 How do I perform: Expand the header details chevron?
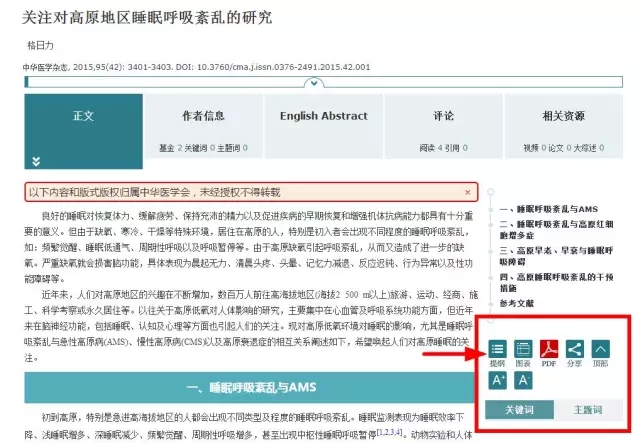coord(314,83)
